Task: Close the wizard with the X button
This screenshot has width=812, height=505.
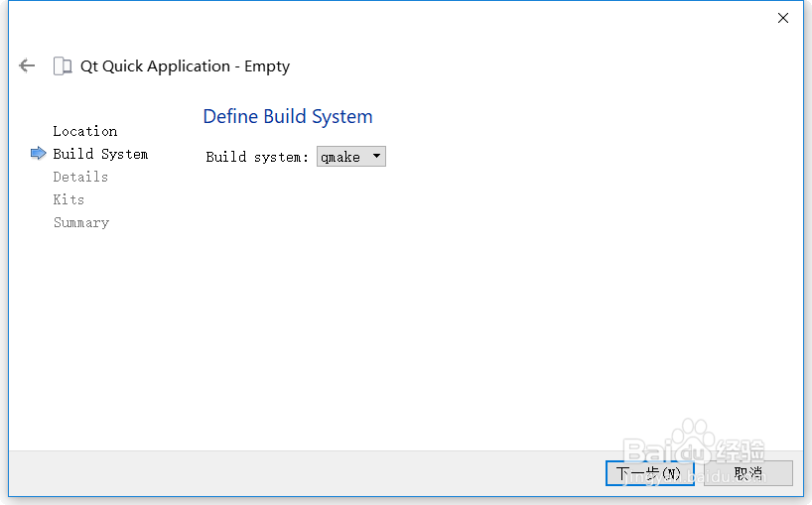Action: [x=783, y=18]
